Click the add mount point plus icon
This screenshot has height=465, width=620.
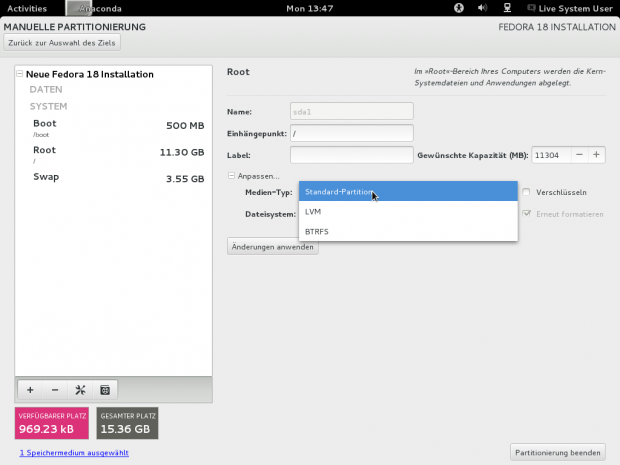click(x=30, y=389)
